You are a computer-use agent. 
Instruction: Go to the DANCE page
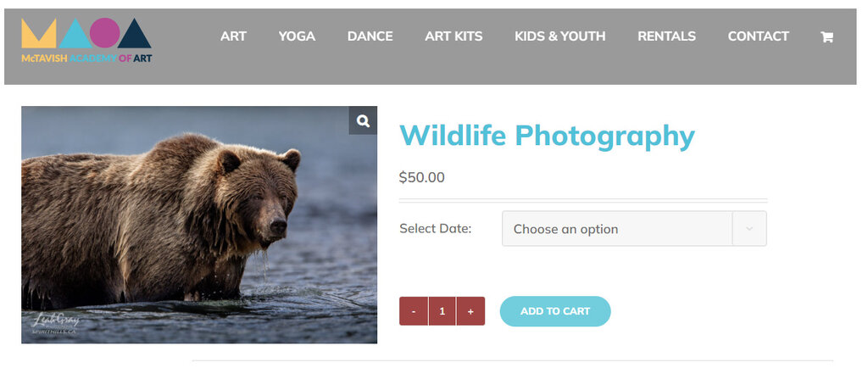pyautogui.click(x=370, y=36)
